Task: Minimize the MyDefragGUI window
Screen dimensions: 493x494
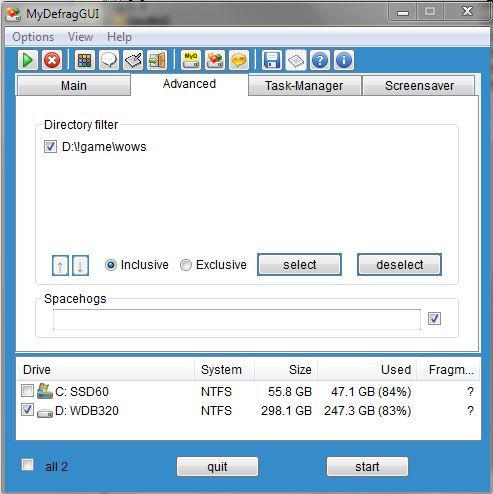Action: coord(403,12)
